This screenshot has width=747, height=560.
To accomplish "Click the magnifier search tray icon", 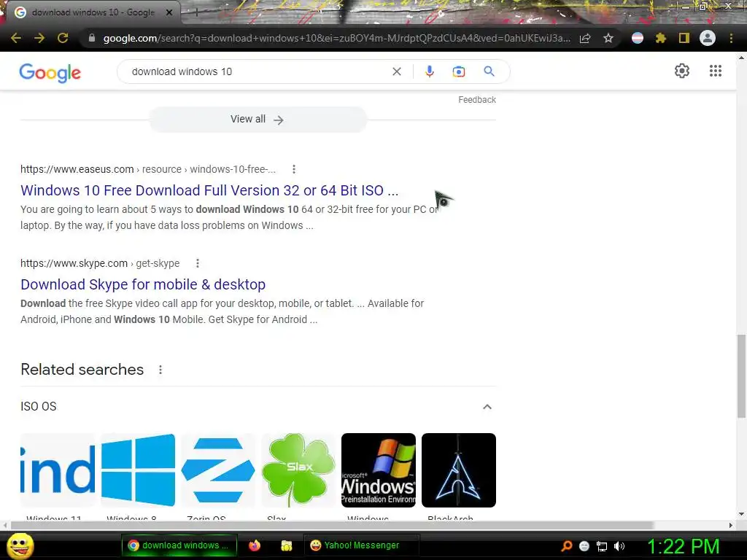I will point(567,546).
